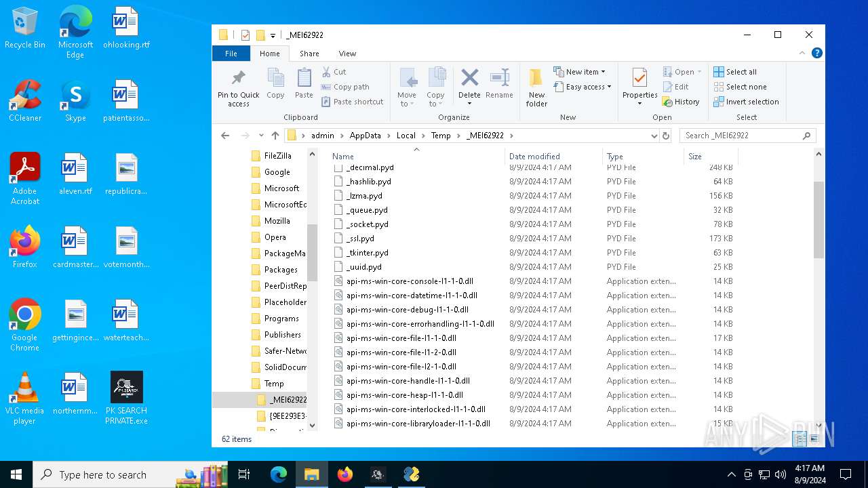
Task: Open the File menu tab
Action: pyautogui.click(x=231, y=54)
